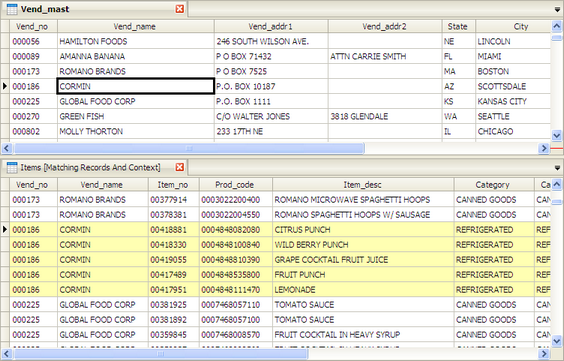Image resolution: width=564 pixels, height=361 pixels.
Task: Click P.O. BOX 1111 address cell
Action: point(271,101)
